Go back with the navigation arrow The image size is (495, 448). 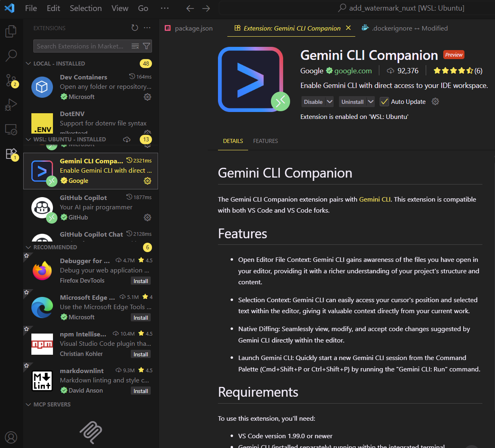(x=190, y=8)
